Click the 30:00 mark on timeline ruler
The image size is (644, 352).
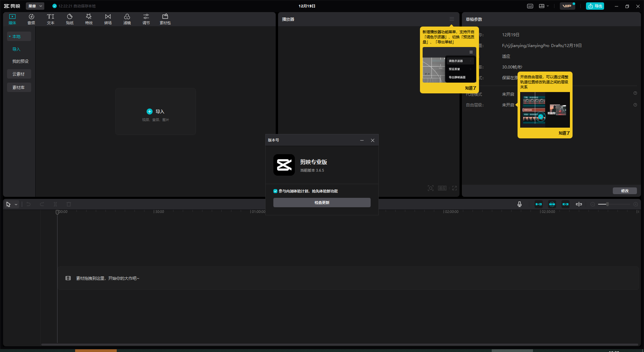point(160,212)
